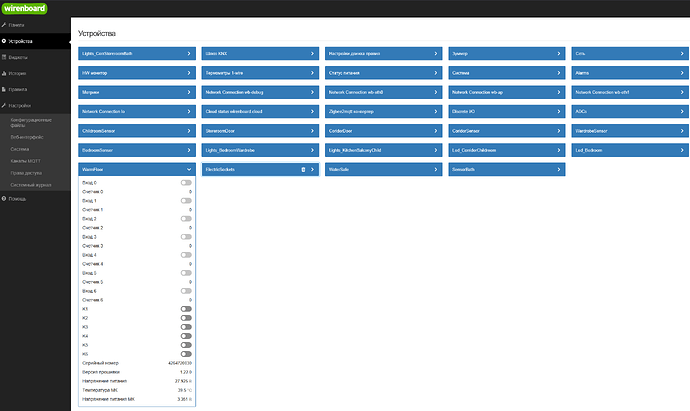690x411 pixels.
Task: Click the Панели sidebar icon
Action: (x=4, y=22)
